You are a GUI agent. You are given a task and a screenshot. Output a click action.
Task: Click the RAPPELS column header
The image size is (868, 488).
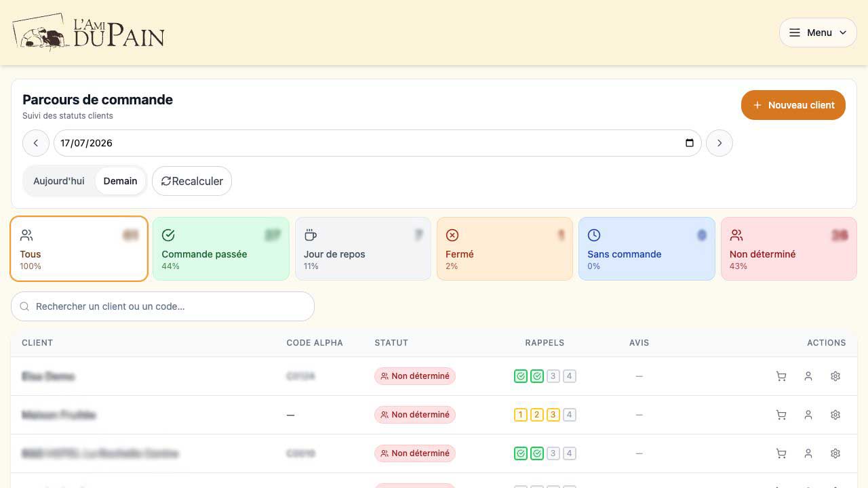545,343
